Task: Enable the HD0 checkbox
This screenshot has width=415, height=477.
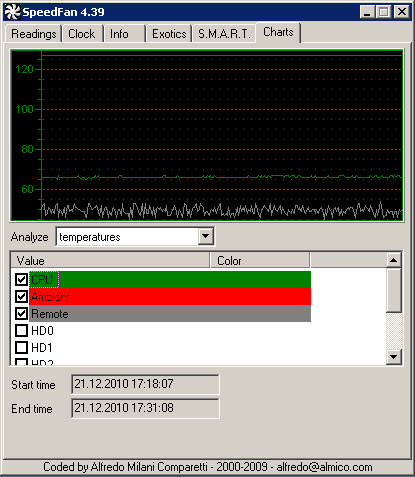Action: (21, 330)
